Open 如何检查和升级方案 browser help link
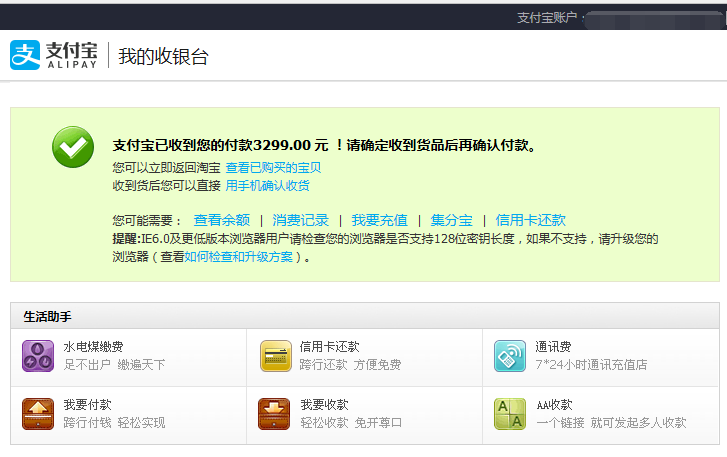The image size is (727, 457). [239, 257]
